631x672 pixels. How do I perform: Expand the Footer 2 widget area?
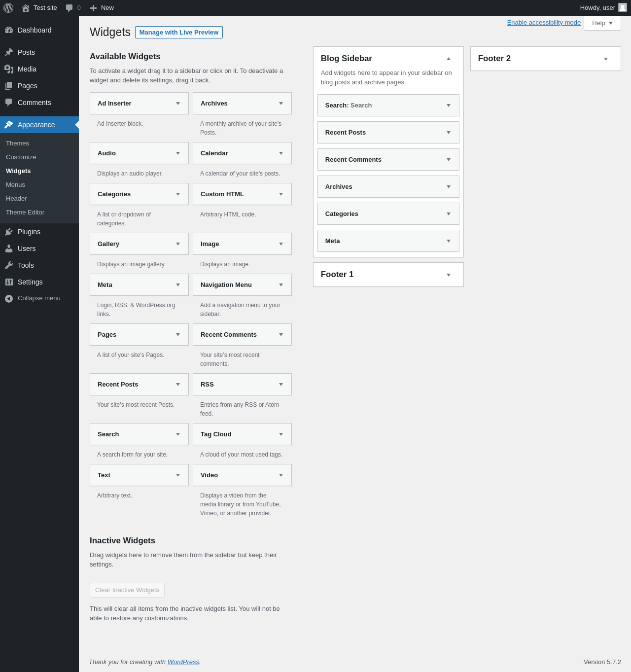[x=606, y=59]
